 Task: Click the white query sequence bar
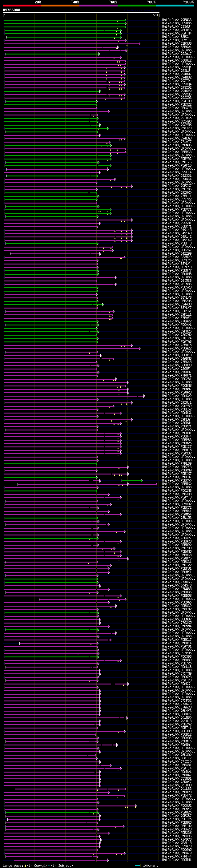[81, 12]
